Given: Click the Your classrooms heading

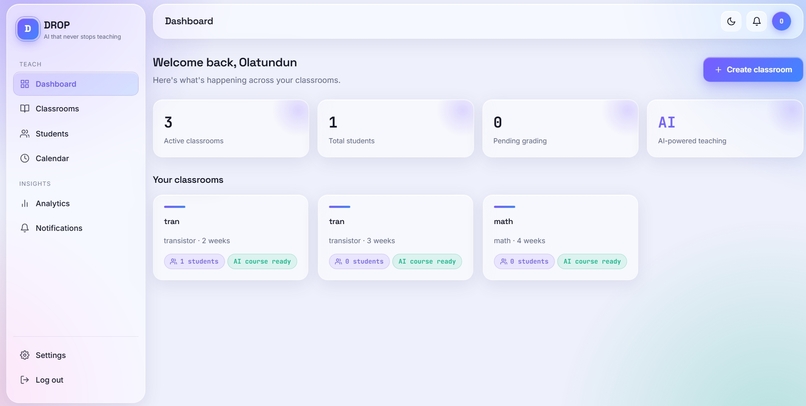Looking at the screenshot, I should (x=188, y=180).
